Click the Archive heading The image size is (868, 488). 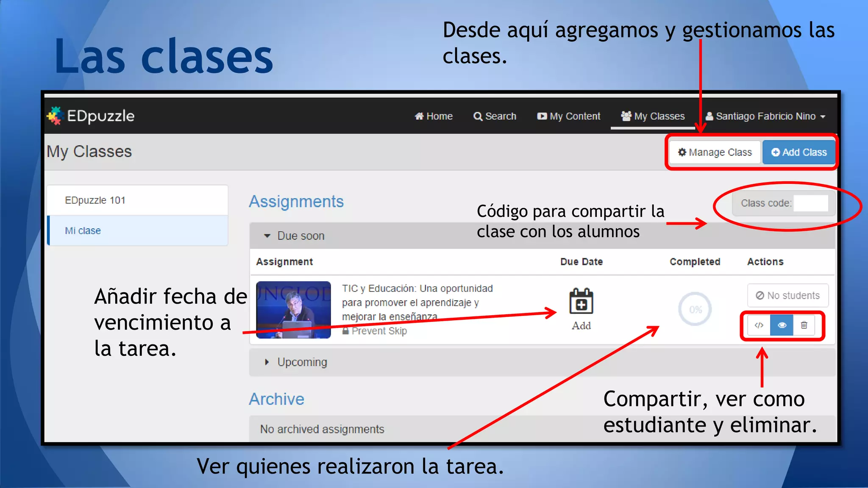click(276, 399)
